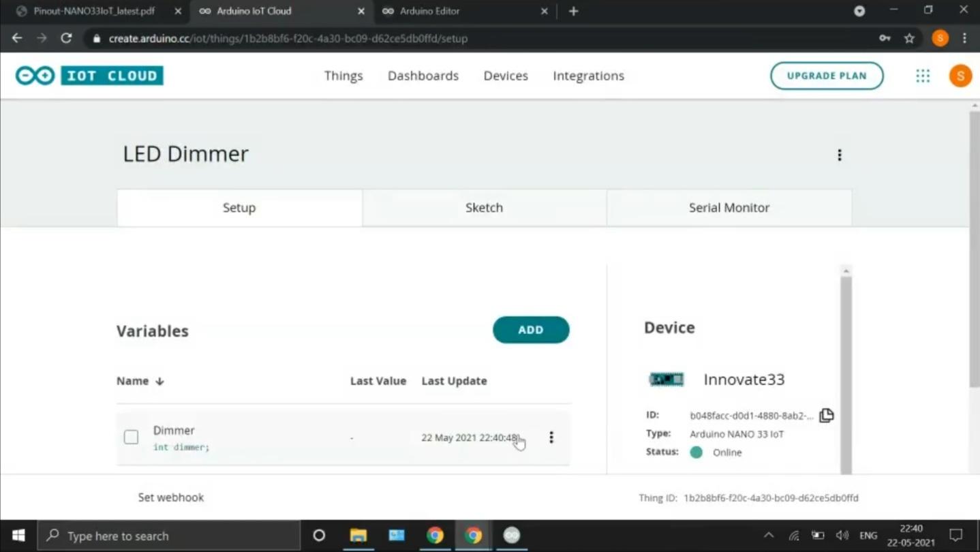Click the Set webhook link
This screenshot has height=552, width=980.
pyautogui.click(x=171, y=497)
